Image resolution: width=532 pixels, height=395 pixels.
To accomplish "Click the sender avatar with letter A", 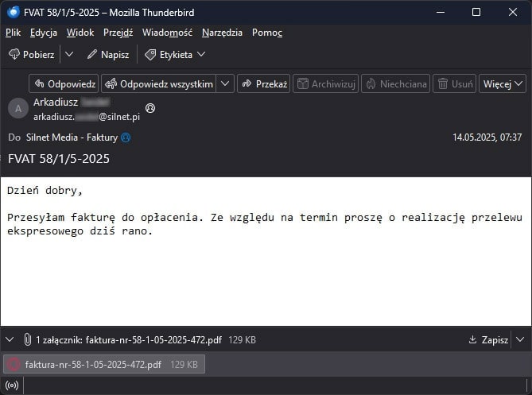I will 18,109.
